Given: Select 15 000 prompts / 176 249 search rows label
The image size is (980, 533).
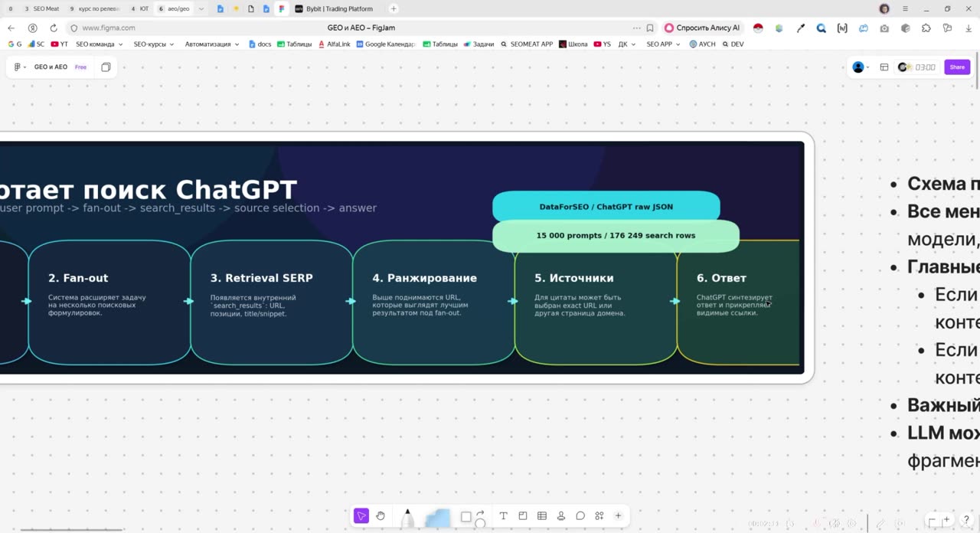Looking at the screenshot, I should (616, 236).
